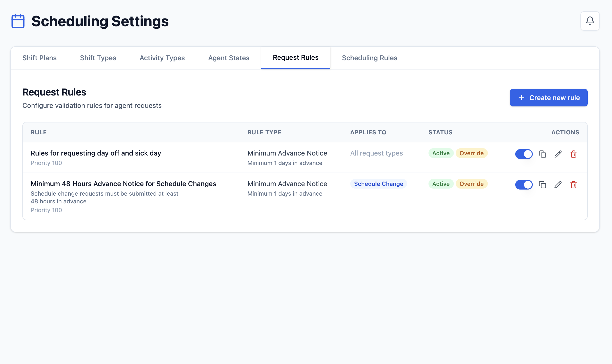The height and width of the screenshot is (364, 612).
Task: Click the Active badge for day off rule
Action: (441, 153)
